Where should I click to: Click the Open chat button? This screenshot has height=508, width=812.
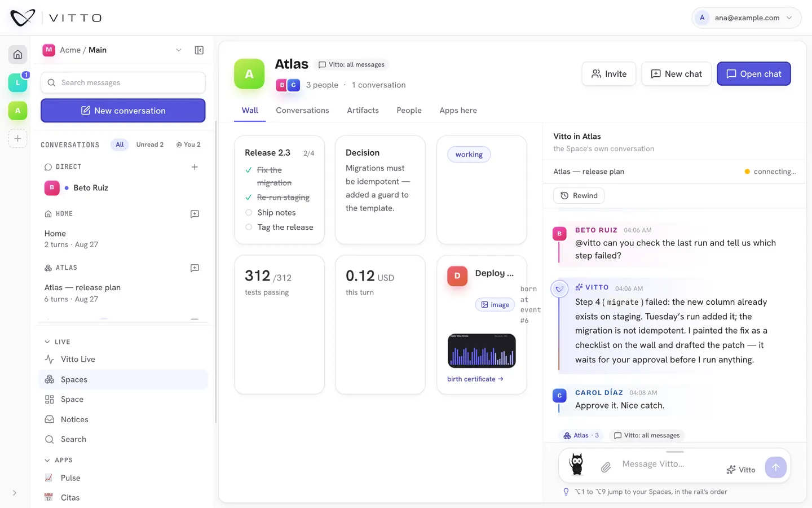(x=754, y=74)
